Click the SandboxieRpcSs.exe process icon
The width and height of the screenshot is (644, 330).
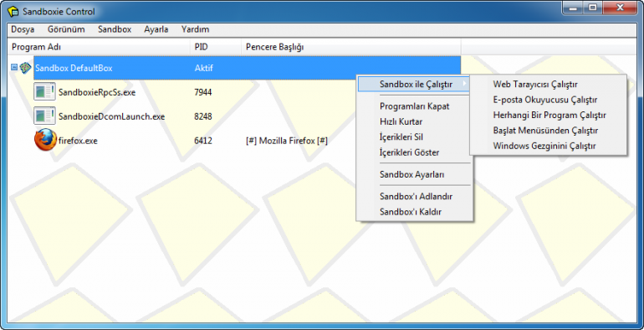click(x=44, y=92)
